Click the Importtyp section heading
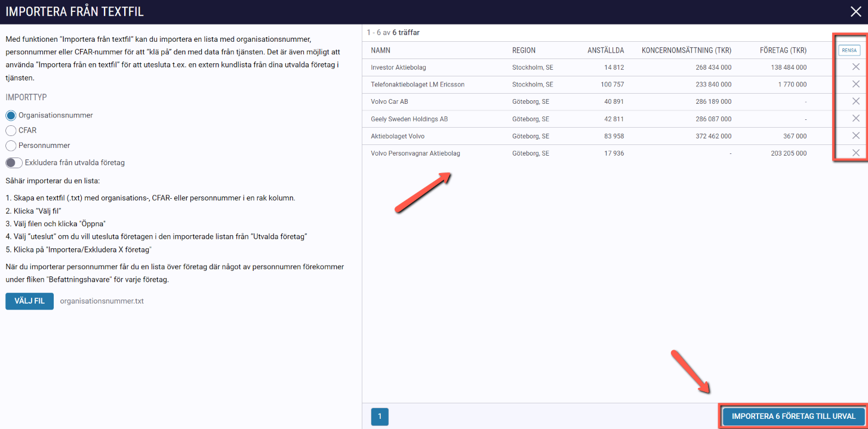Viewport: 868px width, 429px height. click(x=26, y=97)
